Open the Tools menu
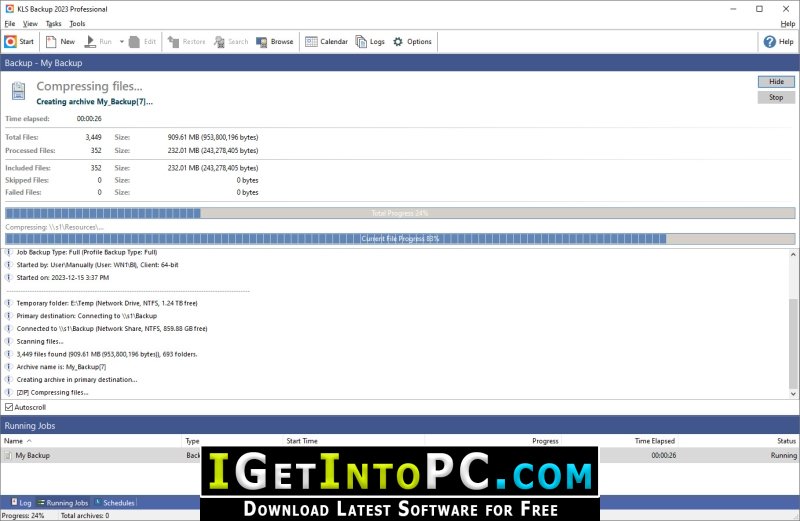The image size is (800, 521). 77,23
